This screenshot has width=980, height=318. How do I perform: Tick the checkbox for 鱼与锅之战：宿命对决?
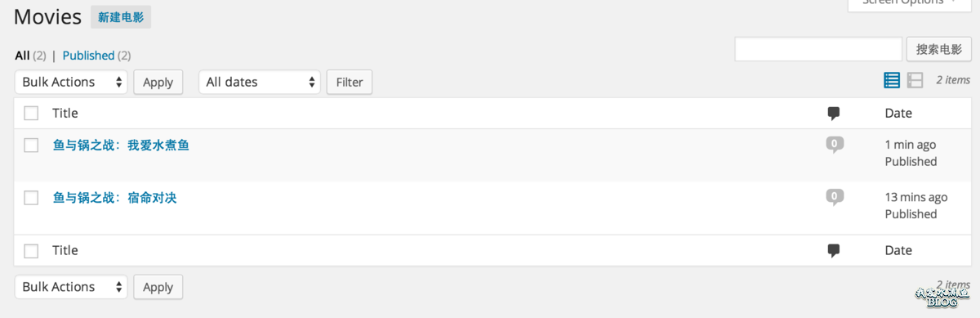31,198
